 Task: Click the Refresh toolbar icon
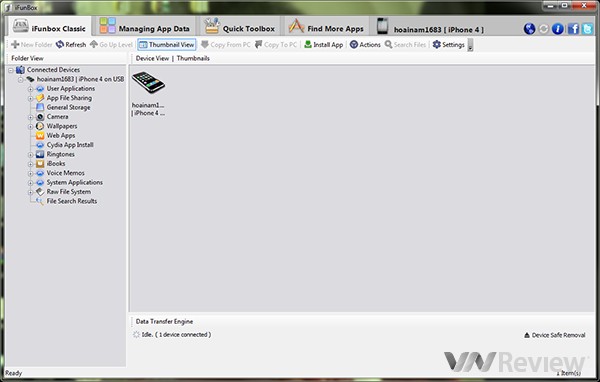point(60,45)
